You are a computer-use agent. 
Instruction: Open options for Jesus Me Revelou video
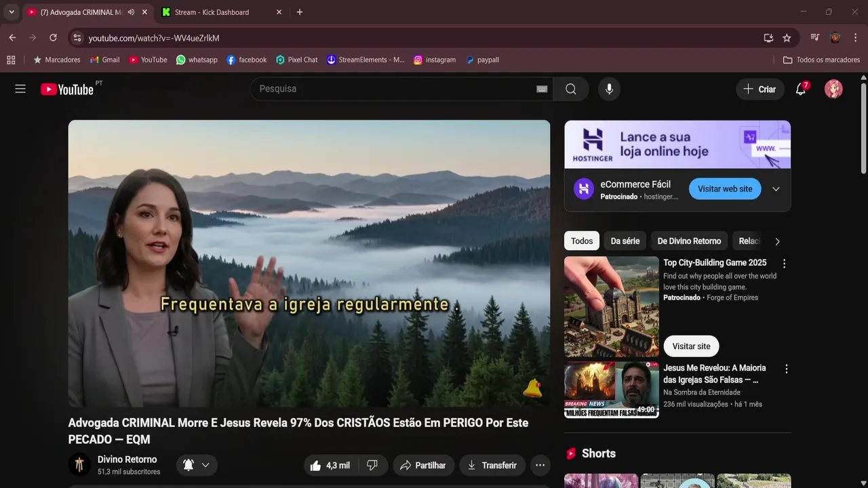tap(787, 369)
